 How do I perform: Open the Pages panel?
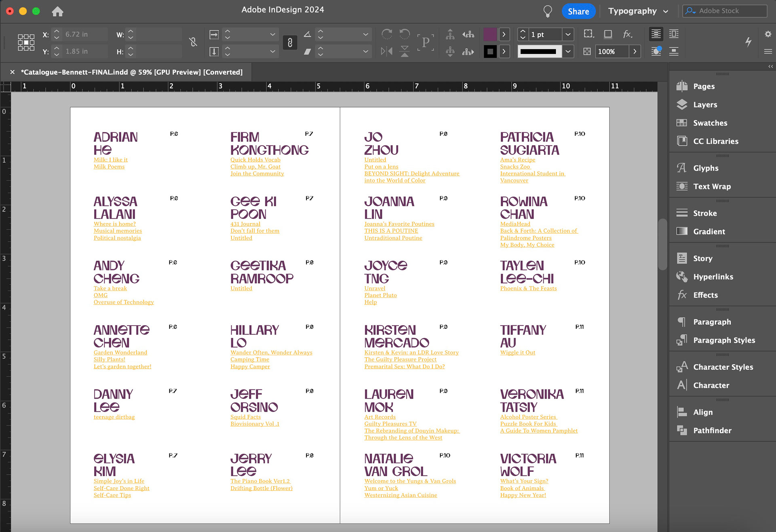(x=703, y=86)
